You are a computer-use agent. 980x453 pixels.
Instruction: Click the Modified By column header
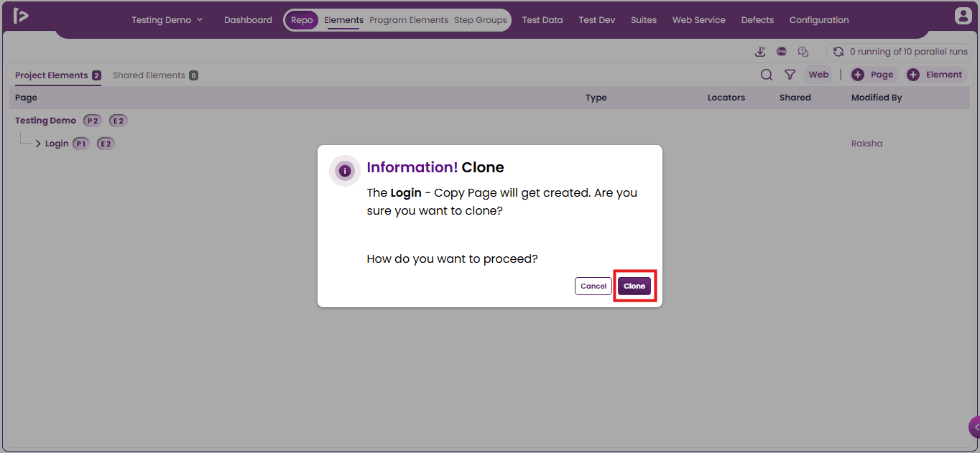877,98
